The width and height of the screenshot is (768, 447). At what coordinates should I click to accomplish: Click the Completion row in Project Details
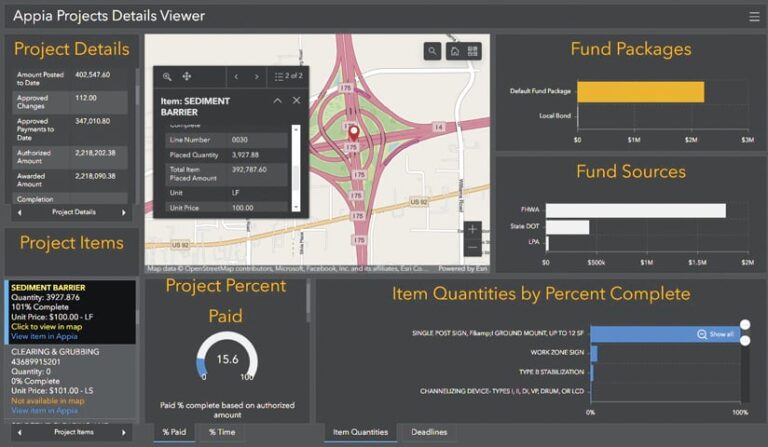tap(70, 199)
